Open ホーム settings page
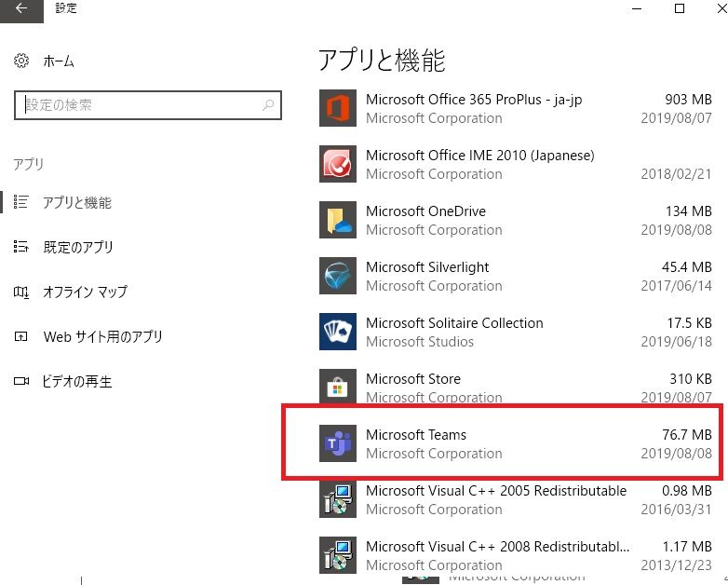728x585 pixels. (59, 61)
